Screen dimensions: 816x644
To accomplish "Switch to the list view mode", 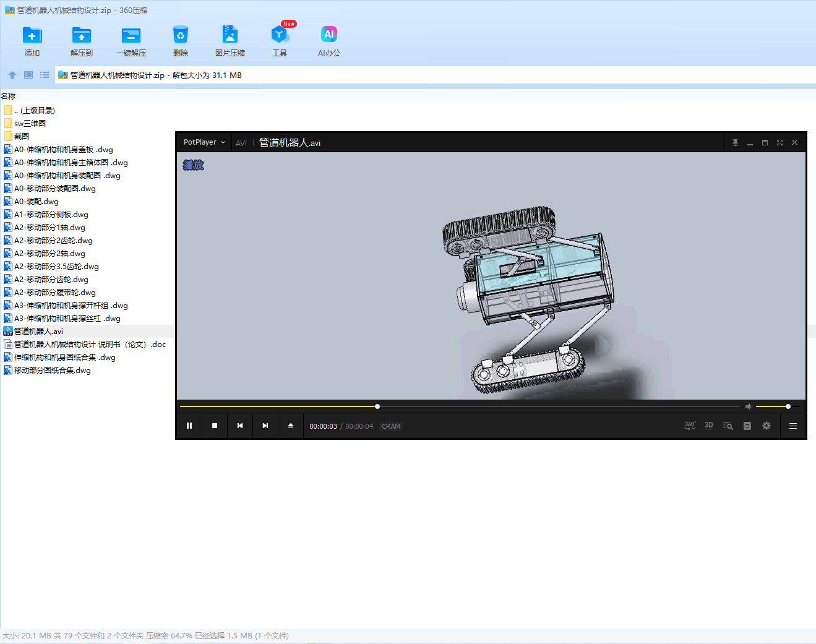I will [45, 75].
